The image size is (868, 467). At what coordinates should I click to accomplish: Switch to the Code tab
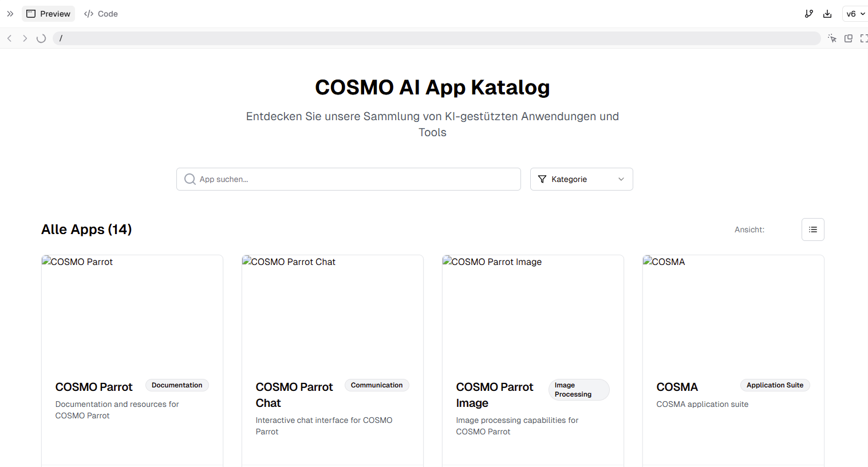point(101,14)
